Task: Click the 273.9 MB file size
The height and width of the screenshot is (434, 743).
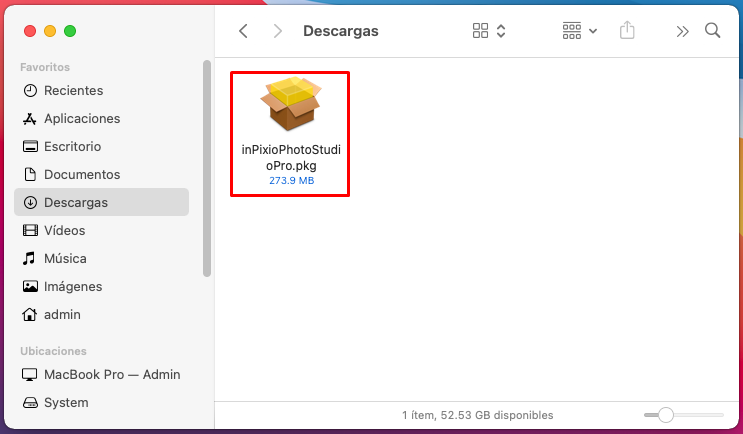Action: [x=291, y=181]
